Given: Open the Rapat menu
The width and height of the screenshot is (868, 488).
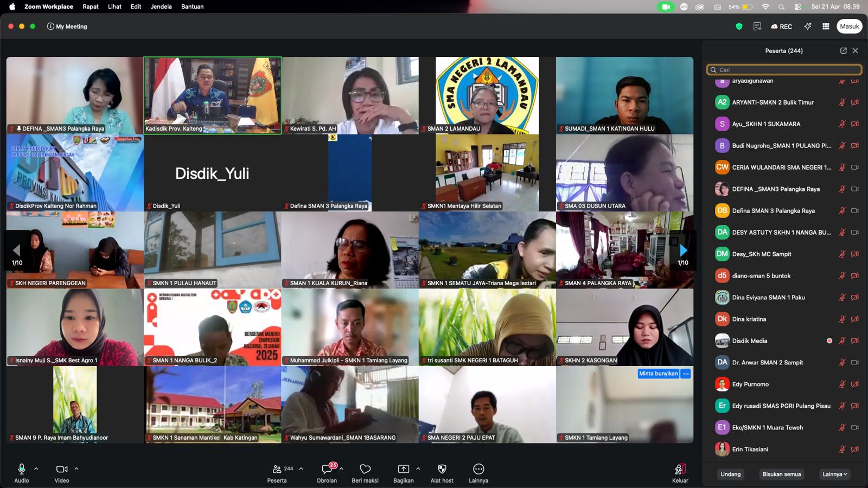Looking at the screenshot, I should coord(91,7).
